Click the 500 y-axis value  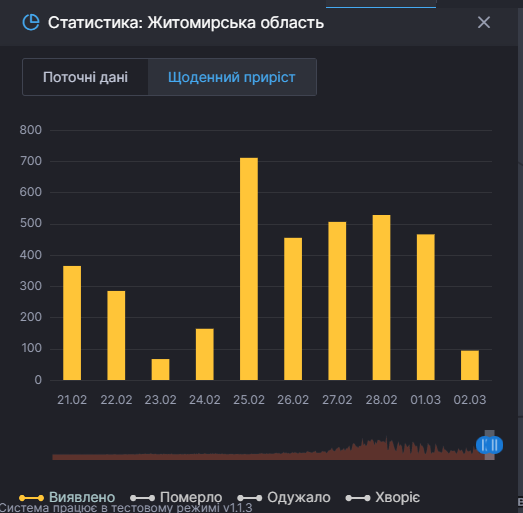coord(31,223)
